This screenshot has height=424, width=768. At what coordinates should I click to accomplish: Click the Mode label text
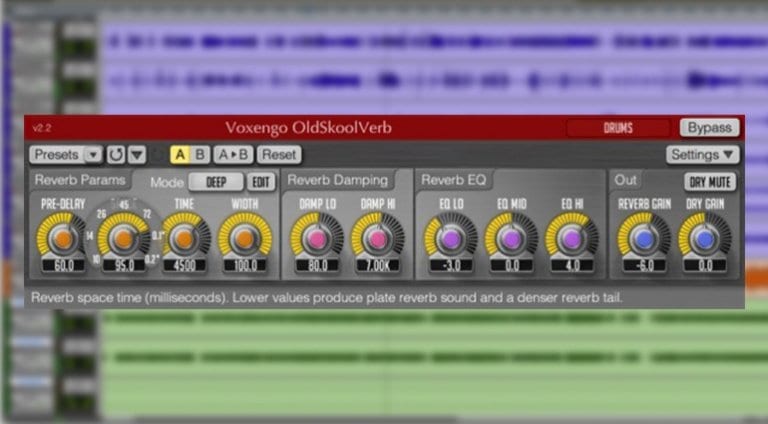[167, 183]
